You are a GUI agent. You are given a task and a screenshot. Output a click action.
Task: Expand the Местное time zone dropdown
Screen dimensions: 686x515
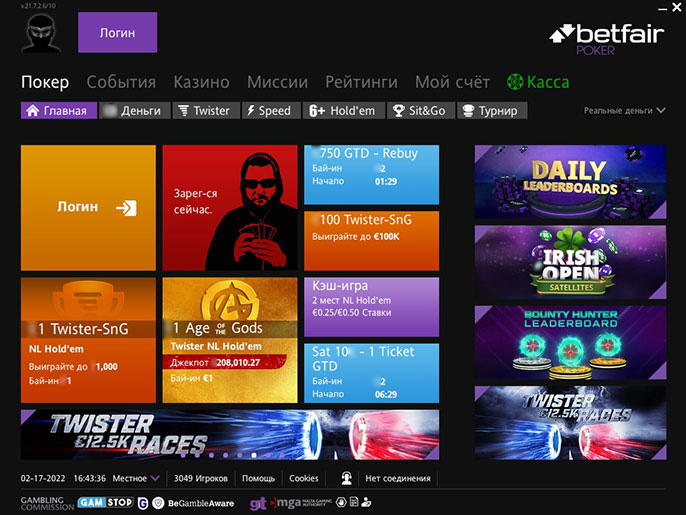click(136, 479)
